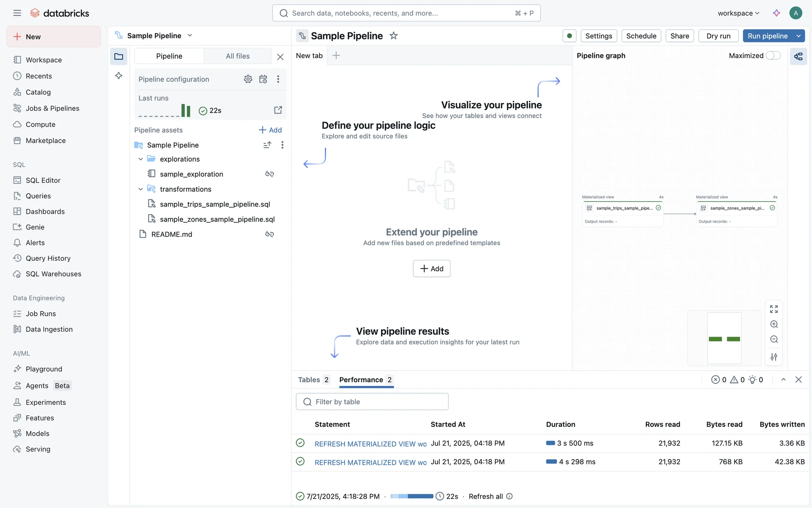Toggle unlink icon for sample_exploration

(269, 174)
